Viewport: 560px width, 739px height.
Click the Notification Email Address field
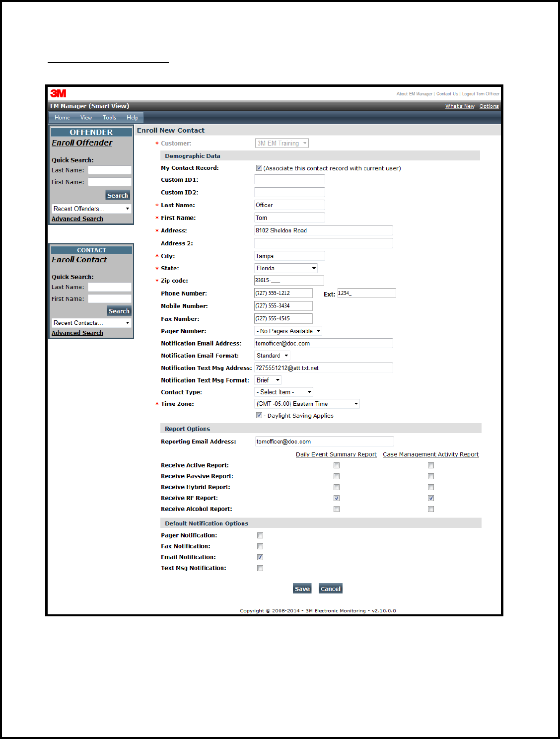point(324,343)
